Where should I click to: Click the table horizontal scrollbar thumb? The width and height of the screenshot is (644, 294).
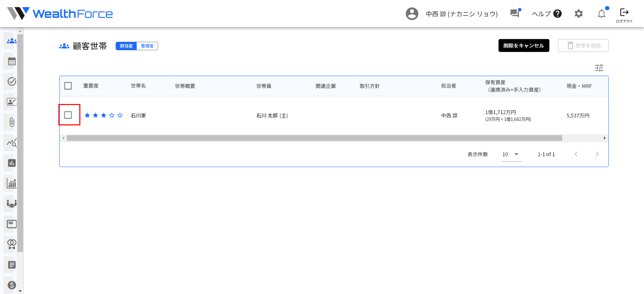coord(315,138)
